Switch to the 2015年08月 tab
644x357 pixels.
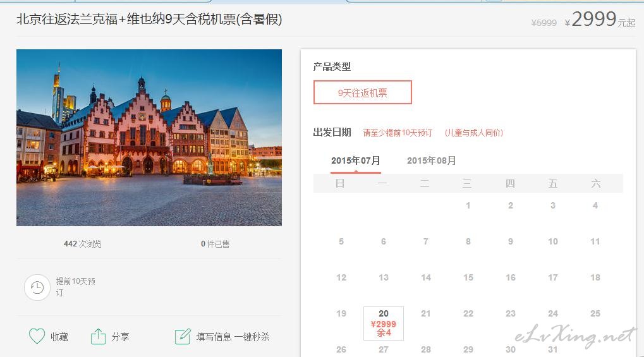click(x=431, y=160)
